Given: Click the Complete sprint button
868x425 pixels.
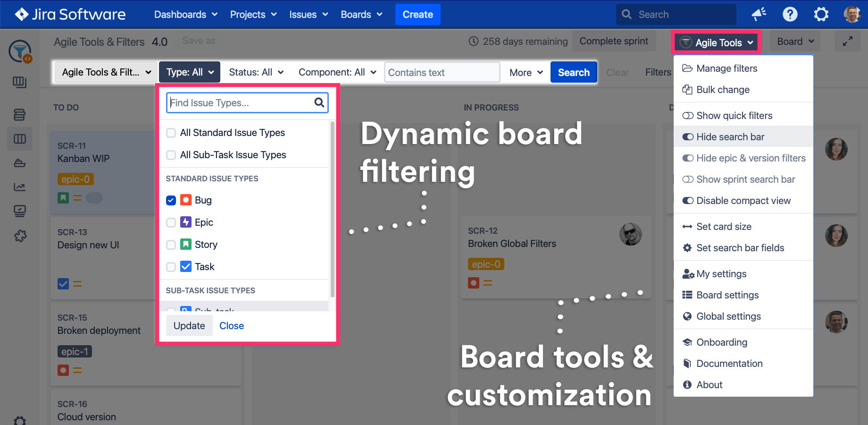Looking at the screenshot, I should click(613, 42).
